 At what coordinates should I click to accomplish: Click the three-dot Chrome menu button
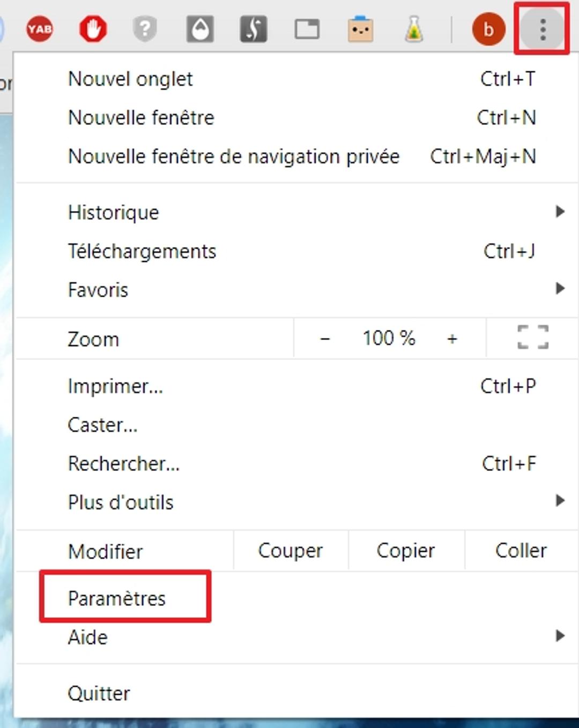click(543, 29)
